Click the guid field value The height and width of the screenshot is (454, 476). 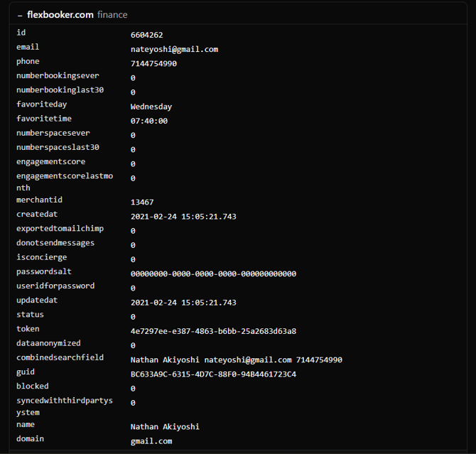[213, 374]
